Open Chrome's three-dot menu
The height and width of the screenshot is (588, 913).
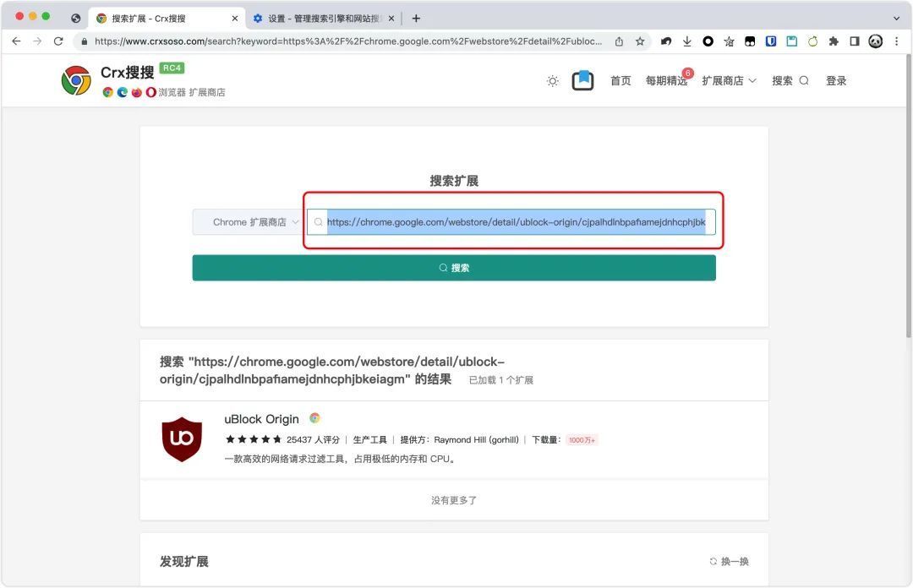tap(897, 41)
